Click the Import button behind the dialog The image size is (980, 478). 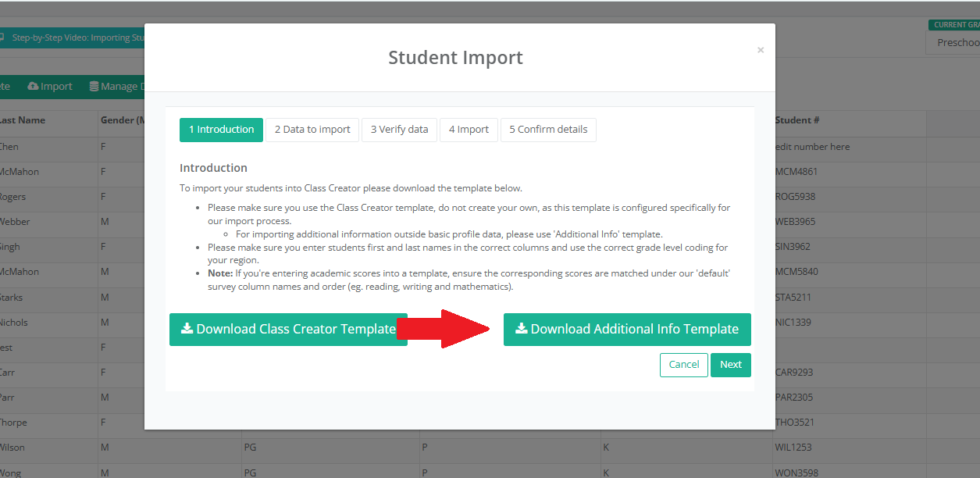49,87
